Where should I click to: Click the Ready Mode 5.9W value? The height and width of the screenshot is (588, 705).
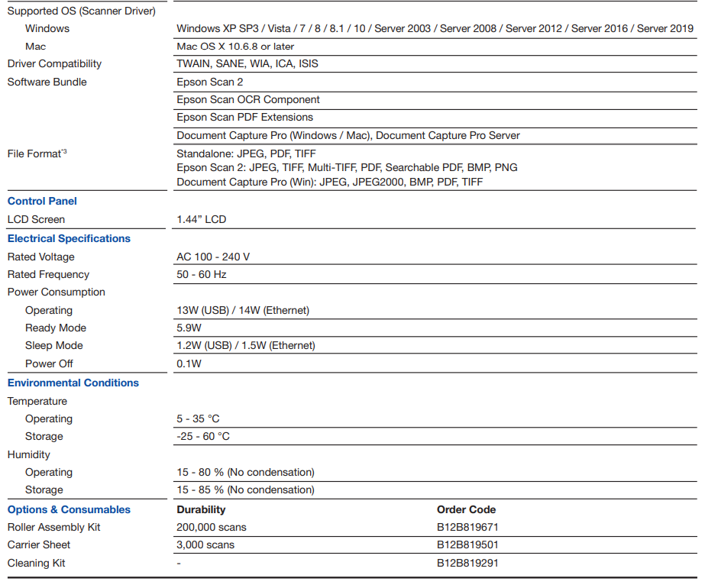pyautogui.click(x=189, y=328)
